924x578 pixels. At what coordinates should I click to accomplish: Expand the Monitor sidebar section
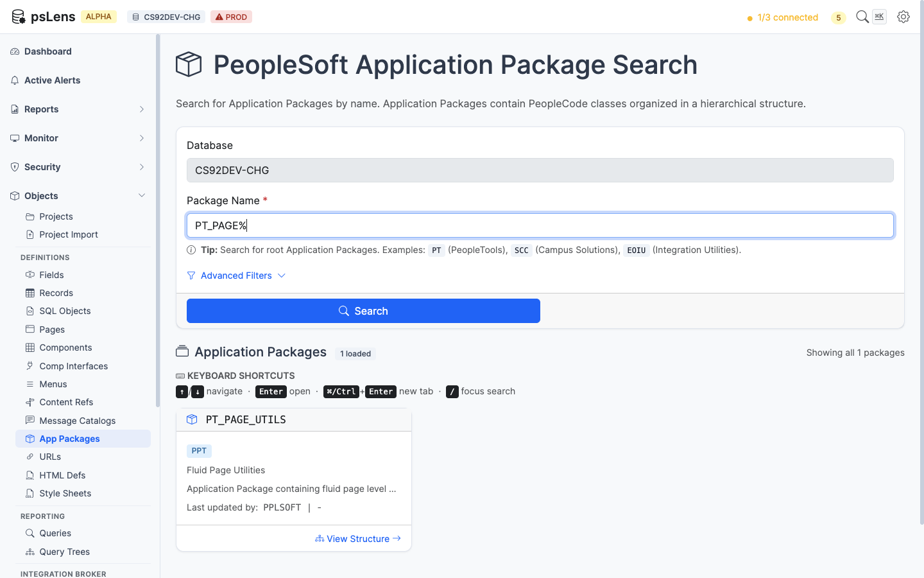[78, 138]
